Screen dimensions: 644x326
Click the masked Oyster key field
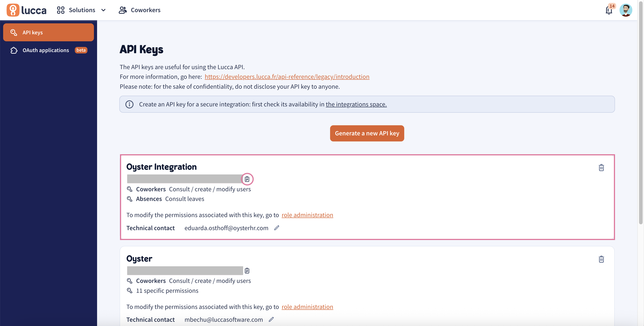tap(185, 271)
